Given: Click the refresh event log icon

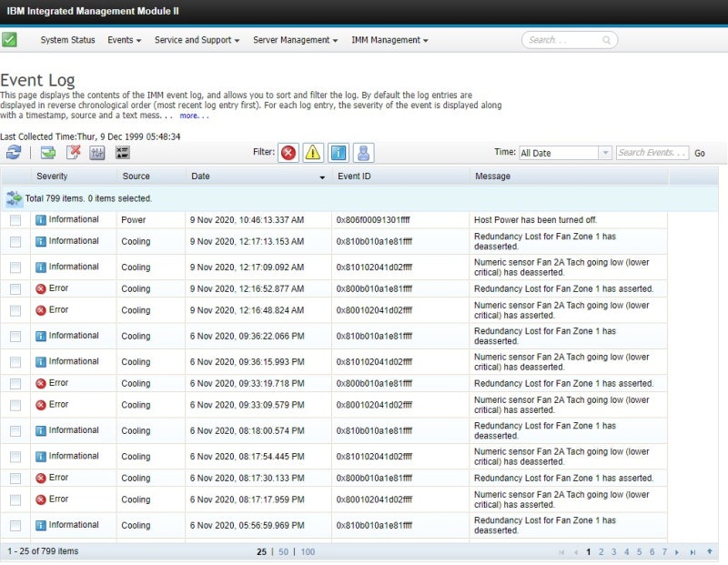Looking at the screenshot, I should click(14, 153).
